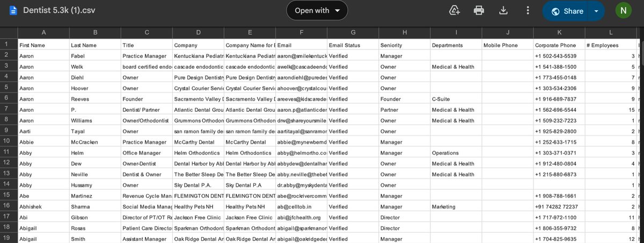The height and width of the screenshot is (243, 644).
Task: Click the department cell Operations
Action: [456, 153]
